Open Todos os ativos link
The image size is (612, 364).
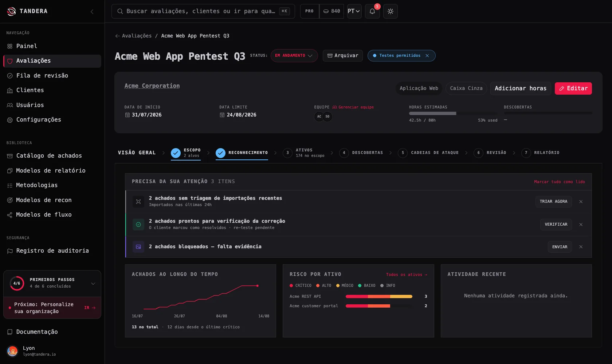pos(407,275)
